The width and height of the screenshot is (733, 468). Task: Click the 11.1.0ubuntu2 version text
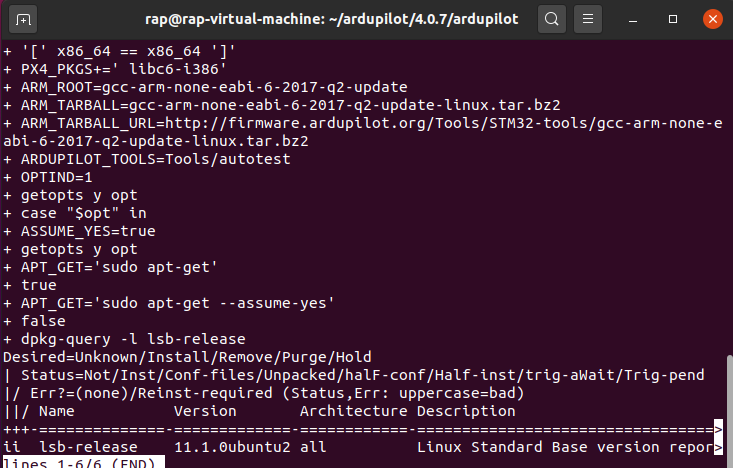(x=232, y=447)
